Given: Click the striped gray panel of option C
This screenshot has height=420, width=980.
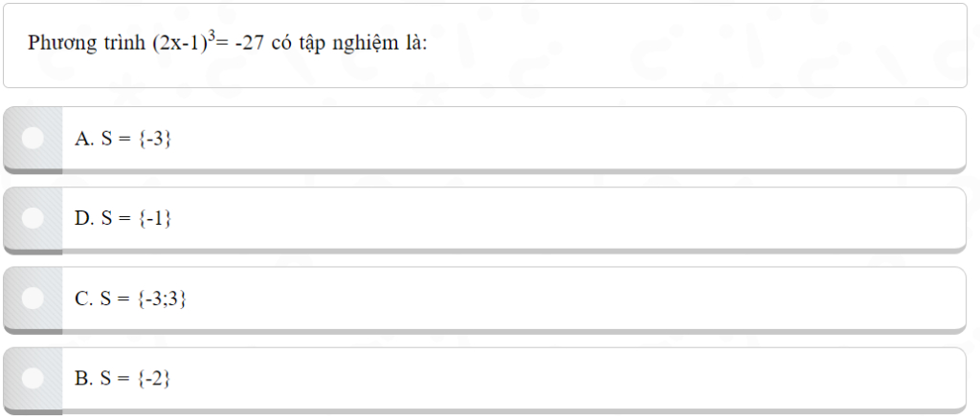Looking at the screenshot, I should click(33, 298).
